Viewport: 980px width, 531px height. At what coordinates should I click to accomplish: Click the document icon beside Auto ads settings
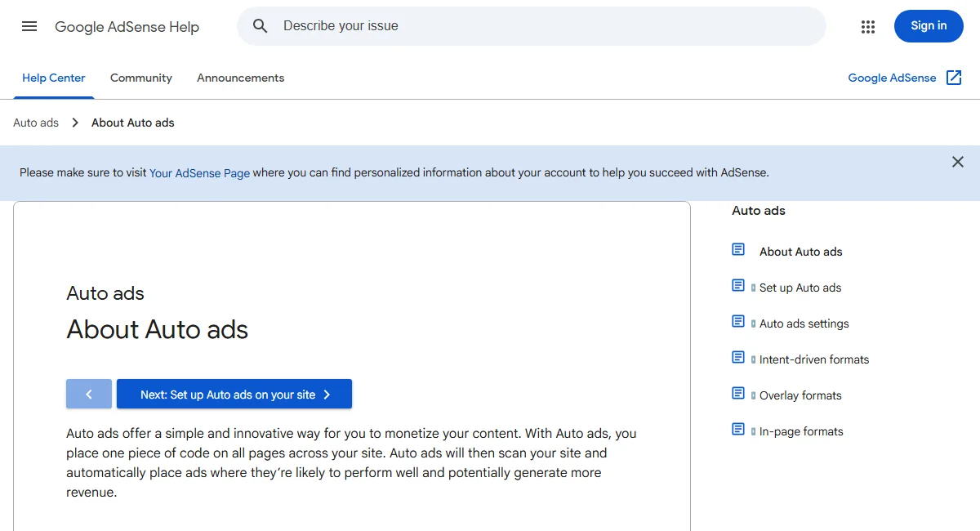pos(738,321)
